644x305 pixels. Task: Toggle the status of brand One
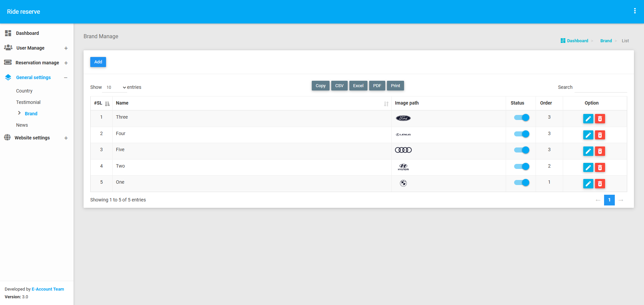522,183
